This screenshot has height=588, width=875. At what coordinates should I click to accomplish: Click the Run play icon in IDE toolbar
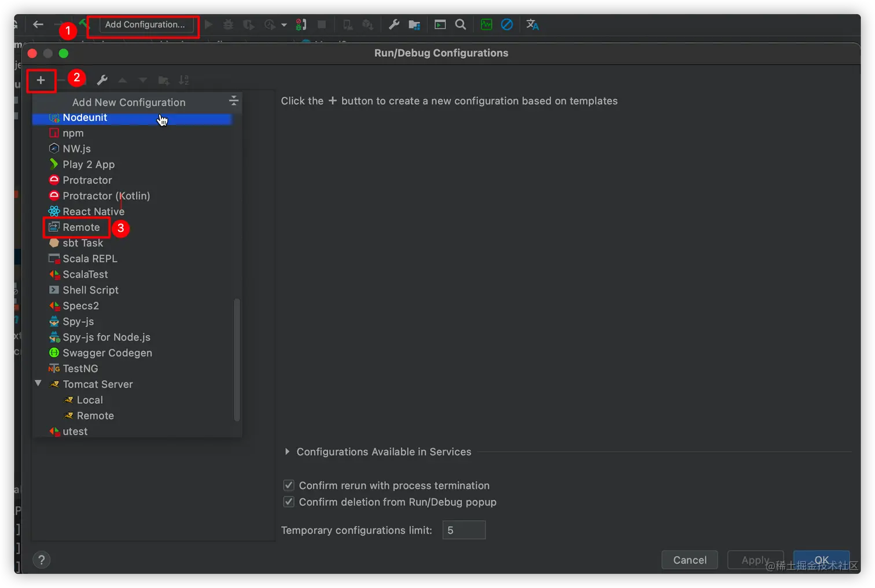click(209, 24)
